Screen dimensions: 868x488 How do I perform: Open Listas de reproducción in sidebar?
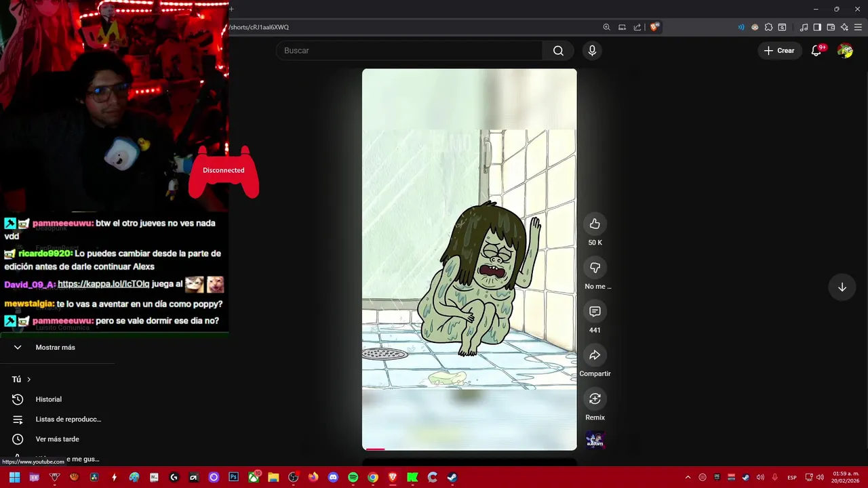click(x=68, y=420)
